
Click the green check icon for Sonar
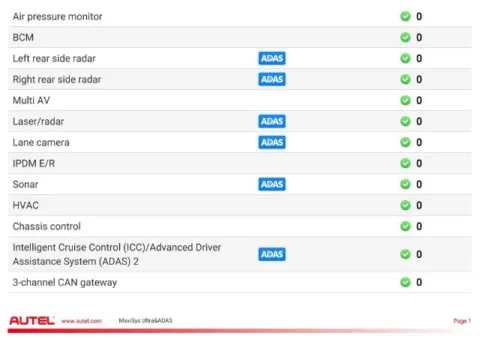pyautogui.click(x=405, y=184)
